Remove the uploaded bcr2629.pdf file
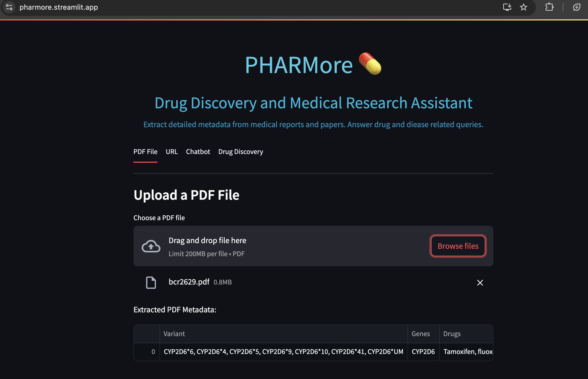 (480, 282)
